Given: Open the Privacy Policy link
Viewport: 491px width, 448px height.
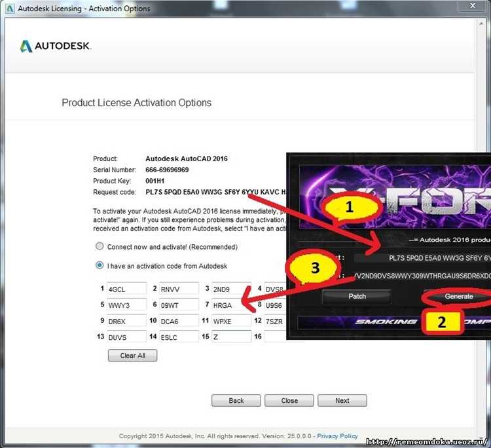Looking at the screenshot, I should 337,436.
